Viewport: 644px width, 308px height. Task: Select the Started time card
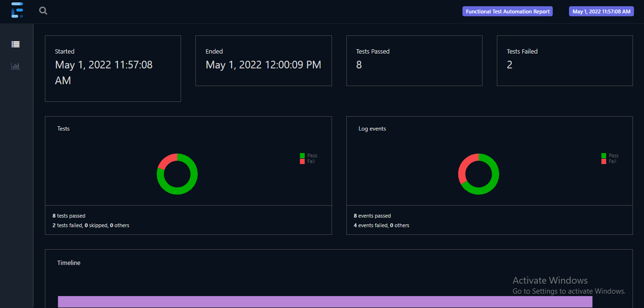tap(113, 68)
